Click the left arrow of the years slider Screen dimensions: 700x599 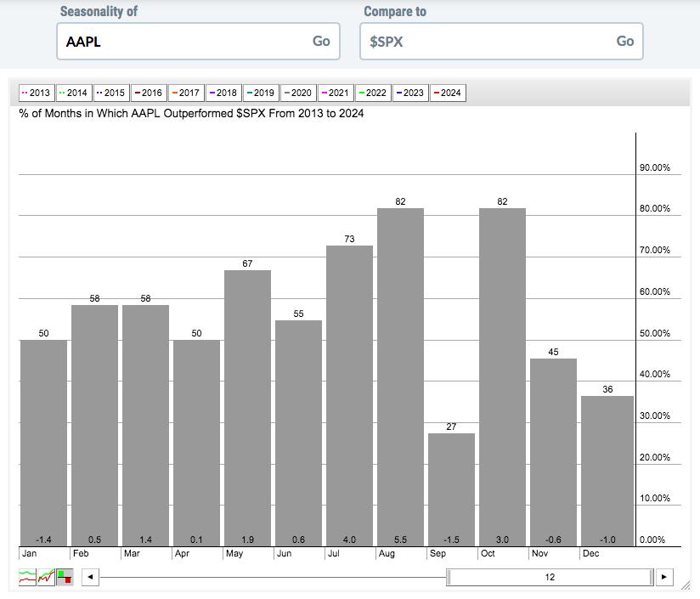point(90,577)
